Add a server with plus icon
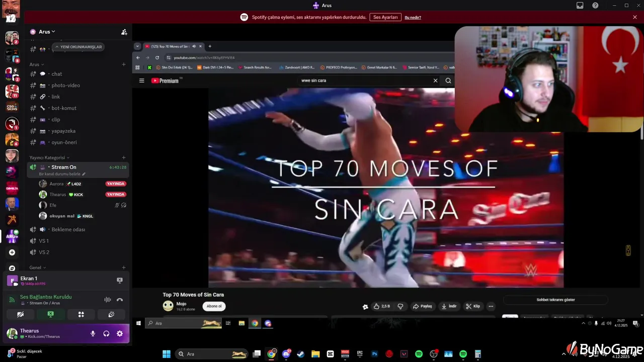Image resolution: width=644 pixels, height=362 pixels. [x=12, y=252]
